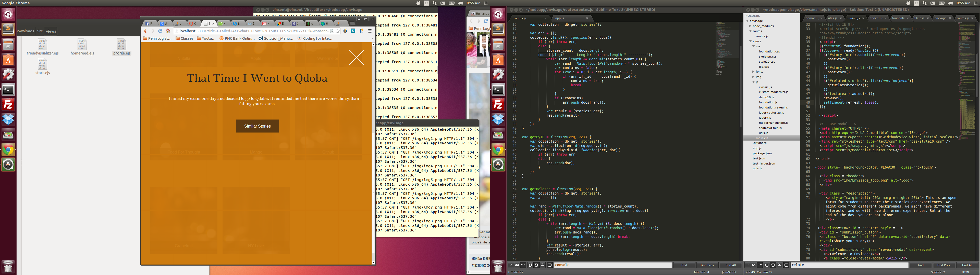Toggle case sensitive in relate find bar

point(754,265)
